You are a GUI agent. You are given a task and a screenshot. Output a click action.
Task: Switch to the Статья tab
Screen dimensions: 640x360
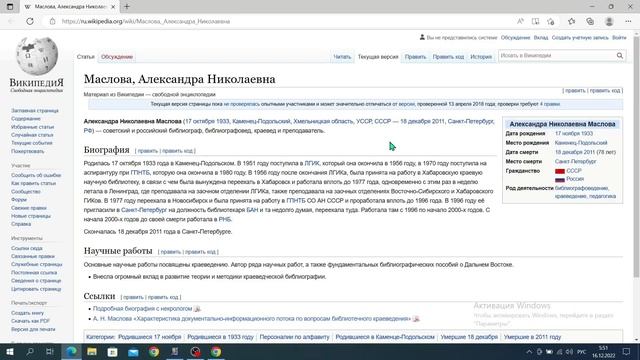pos(85,57)
